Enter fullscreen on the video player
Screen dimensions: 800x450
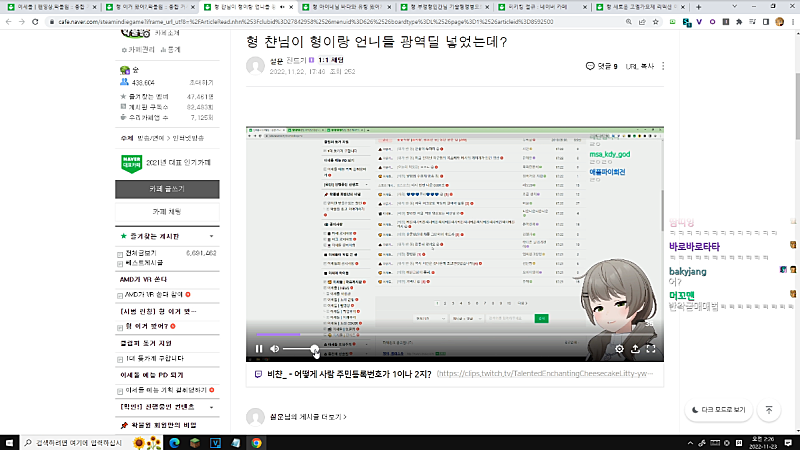[x=651, y=349]
